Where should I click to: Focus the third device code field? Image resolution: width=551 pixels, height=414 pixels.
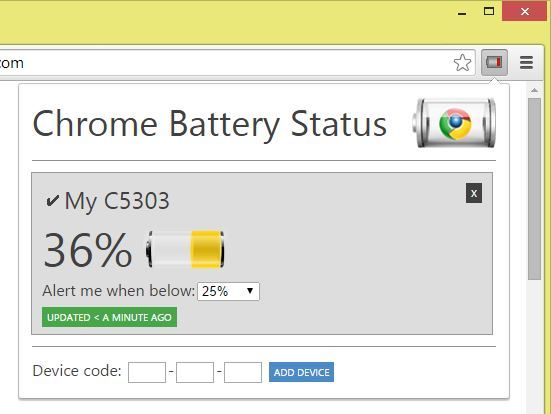[243, 372]
